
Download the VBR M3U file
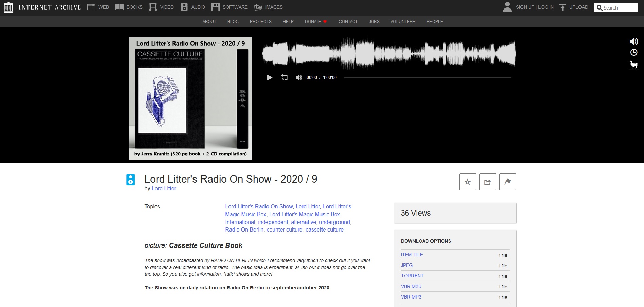(x=411, y=287)
